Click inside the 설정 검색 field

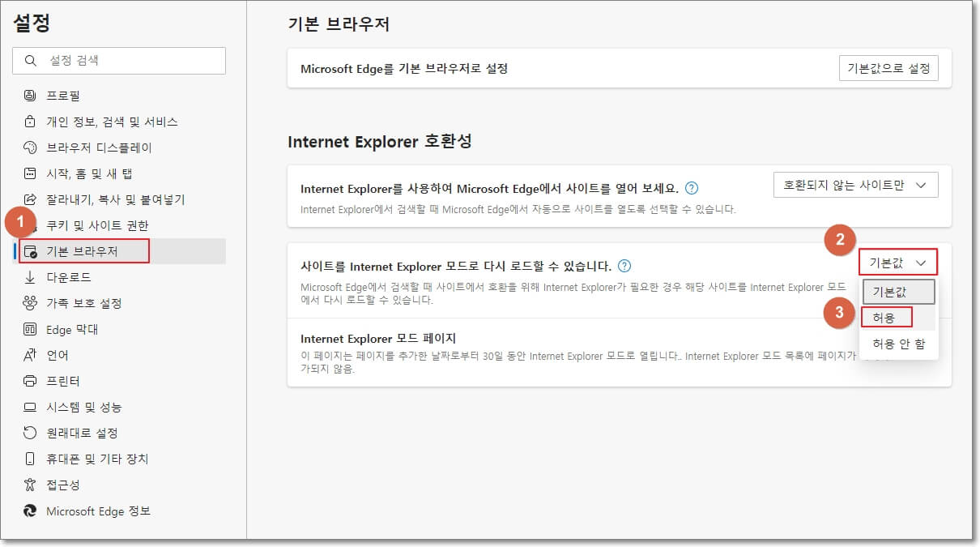[x=119, y=61]
